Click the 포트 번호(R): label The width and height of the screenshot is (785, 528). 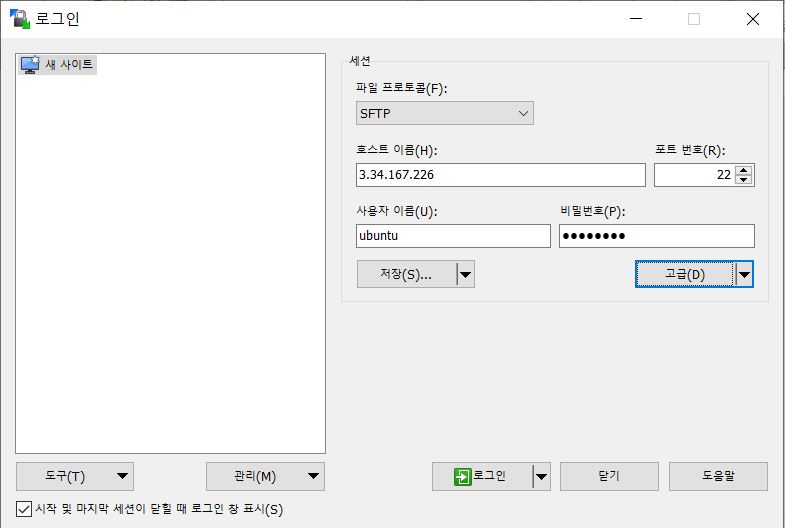(690, 150)
